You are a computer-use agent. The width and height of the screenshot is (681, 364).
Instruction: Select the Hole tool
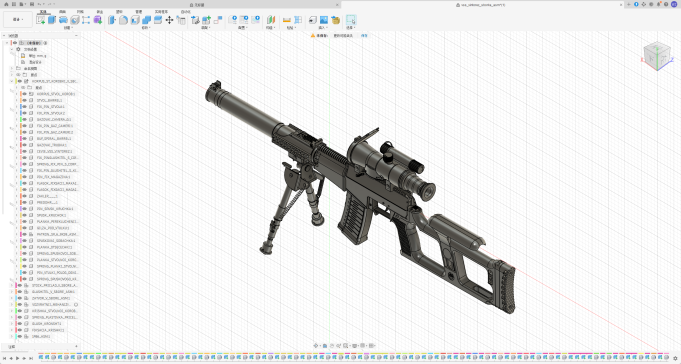(x=75, y=20)
